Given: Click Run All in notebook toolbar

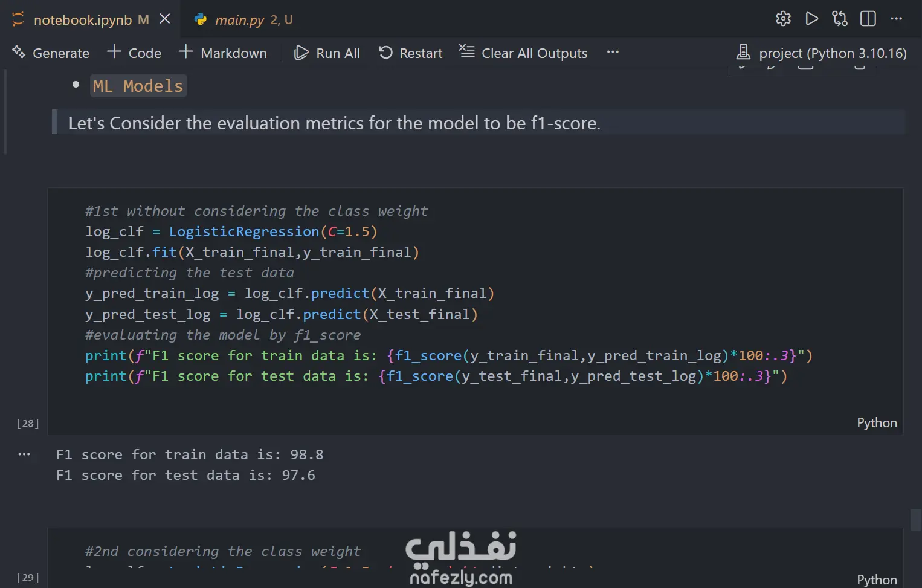Looking at the screenshot, I should tap(327, 53).
